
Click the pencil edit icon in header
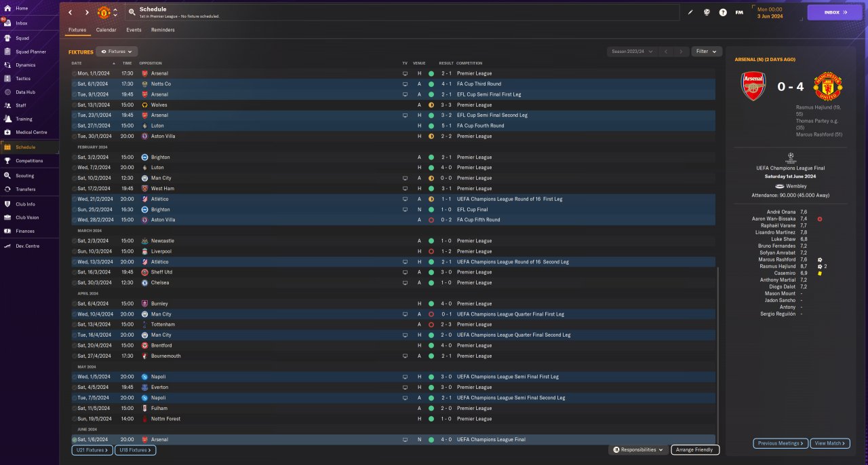(x=690, y=12)
